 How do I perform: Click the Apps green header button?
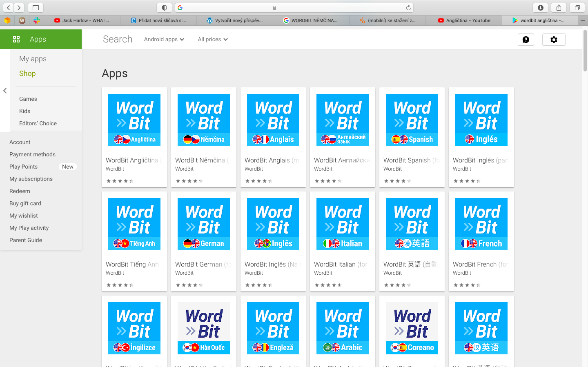[41, 39]
